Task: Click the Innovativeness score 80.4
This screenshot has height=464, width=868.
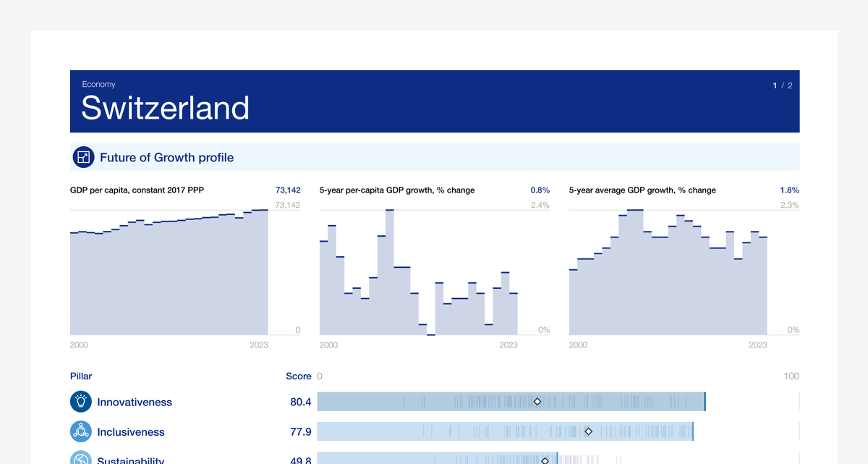Action: coord(300,402)
